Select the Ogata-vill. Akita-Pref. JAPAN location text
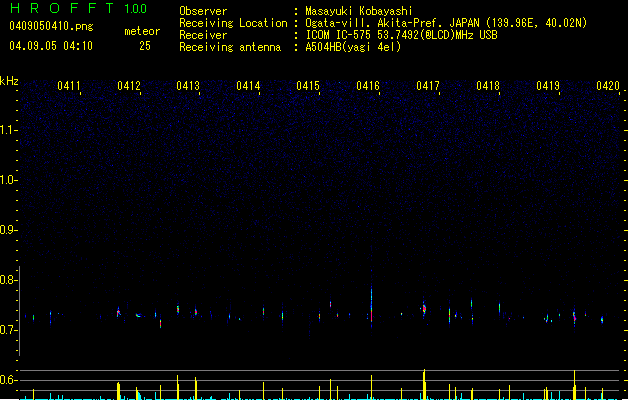 tap(446, 23)
